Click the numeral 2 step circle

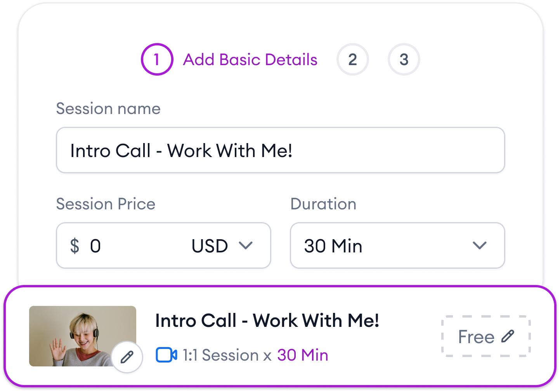coord(353,59)
